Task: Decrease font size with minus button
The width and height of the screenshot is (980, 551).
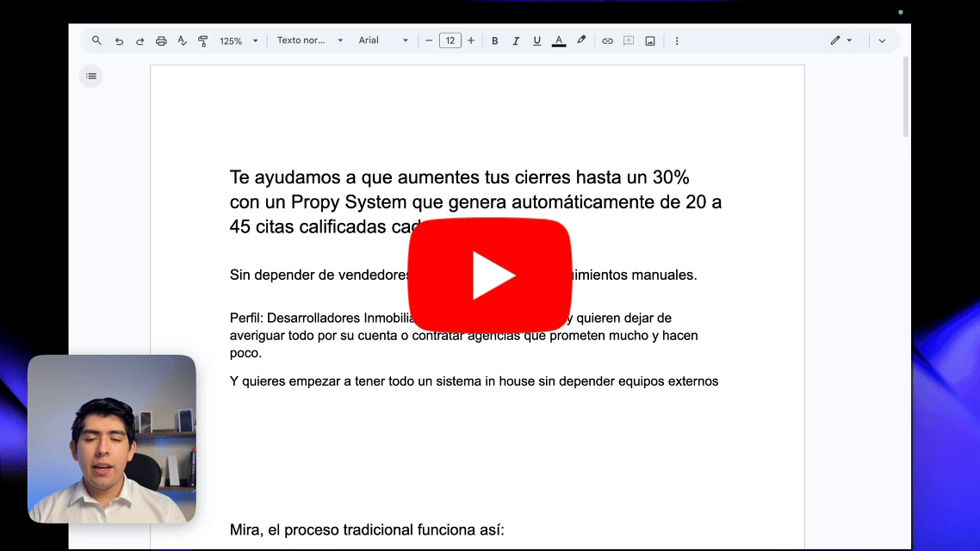Action: (429, 40)
